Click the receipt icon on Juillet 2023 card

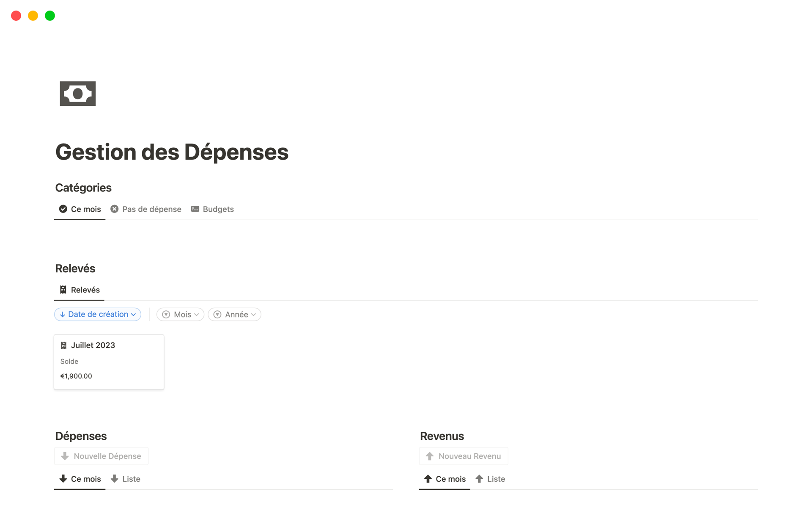[64, 345]
